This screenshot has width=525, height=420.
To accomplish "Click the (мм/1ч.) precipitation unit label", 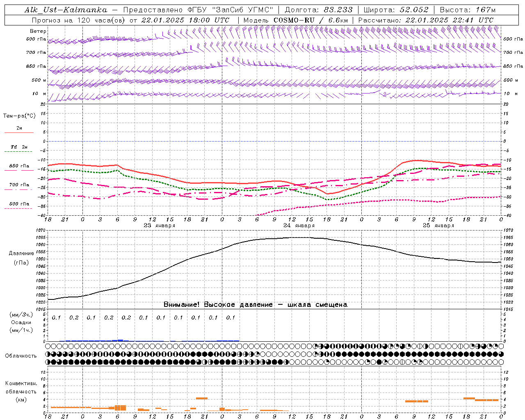I will pos(21,331).
